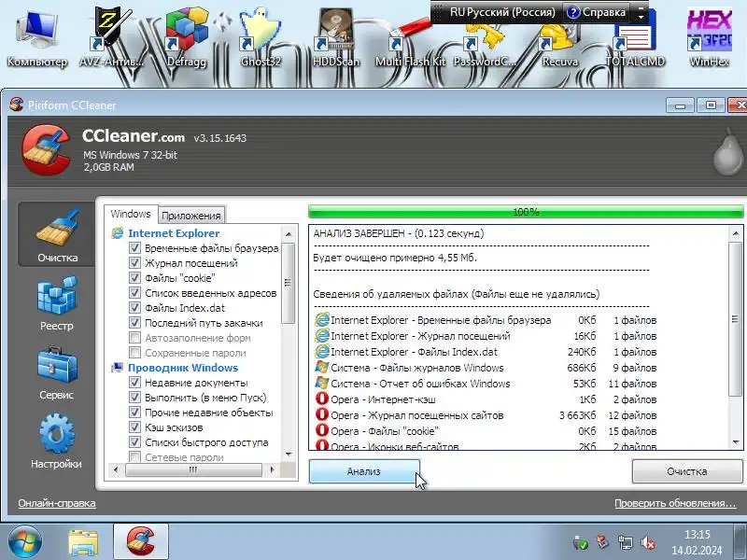Launch AVZ antivirus desktop shortcut
This screenshot has height=560, width=747.
pyautogui.click(x=111, y=38)
